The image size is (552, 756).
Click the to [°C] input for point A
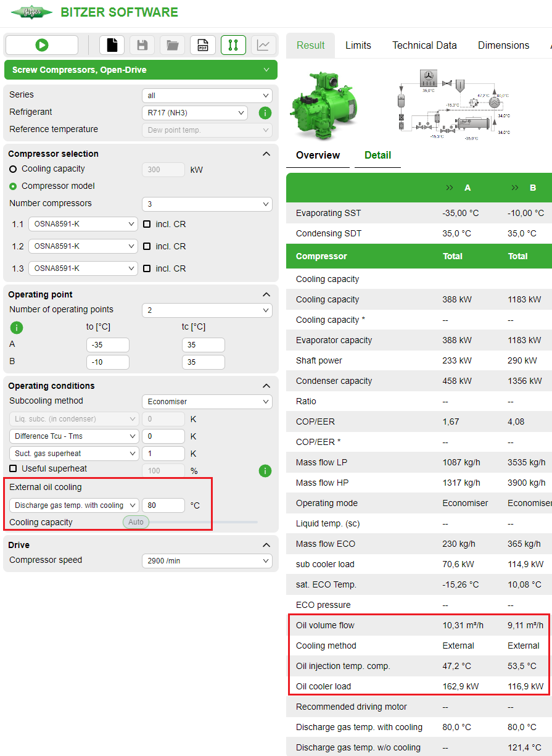pyautogui.click(x=107, y=345)
